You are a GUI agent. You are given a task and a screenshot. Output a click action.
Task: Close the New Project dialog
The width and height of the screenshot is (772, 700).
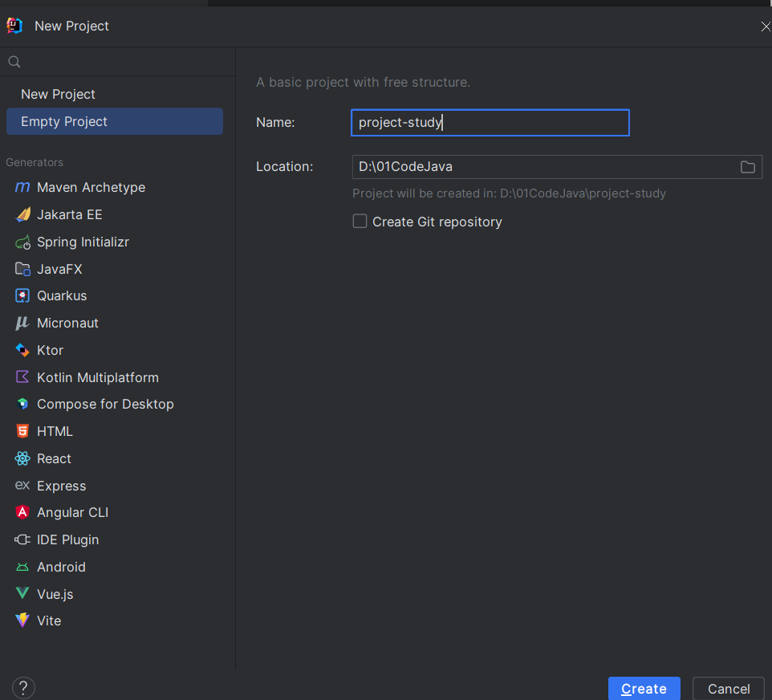pyautogui.click(x=765, y=26)
